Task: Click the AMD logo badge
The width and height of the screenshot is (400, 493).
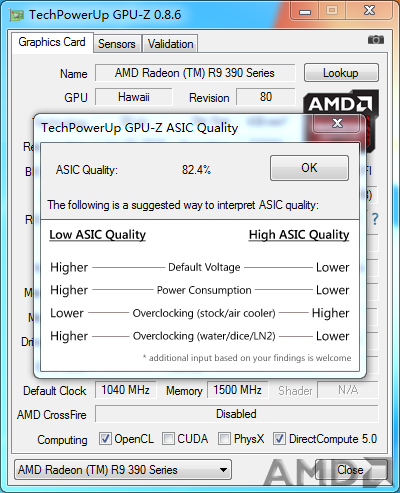Action: (x=341, y=103)
